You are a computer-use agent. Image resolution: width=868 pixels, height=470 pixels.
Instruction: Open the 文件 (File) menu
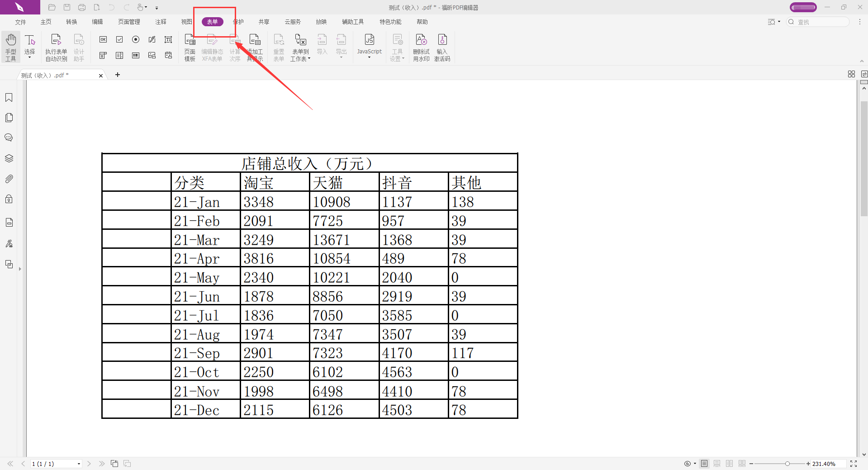point(20,22)
